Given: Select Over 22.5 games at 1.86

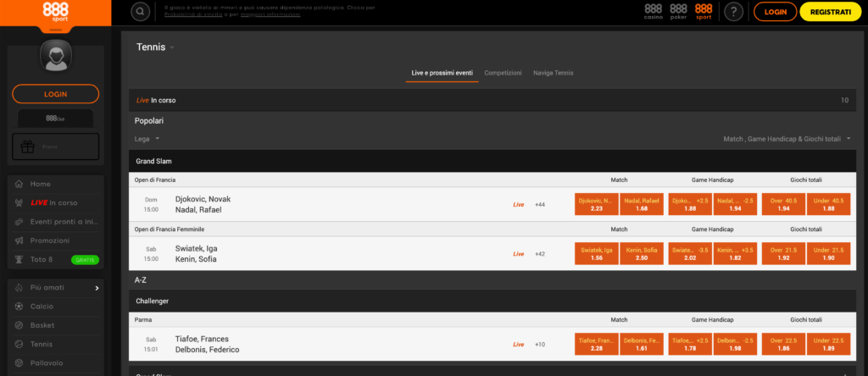Looking at the screenshot, I should (784, 345).
